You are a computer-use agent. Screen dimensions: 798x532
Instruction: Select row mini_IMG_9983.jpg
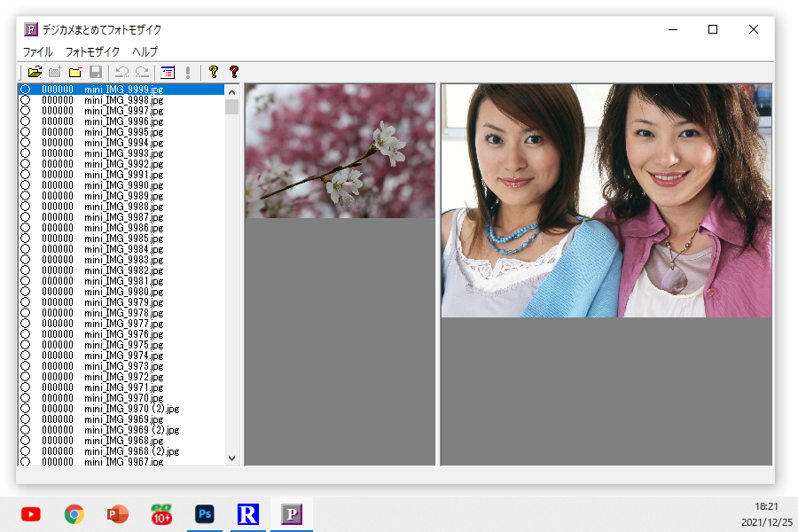(x=121, y=260)
